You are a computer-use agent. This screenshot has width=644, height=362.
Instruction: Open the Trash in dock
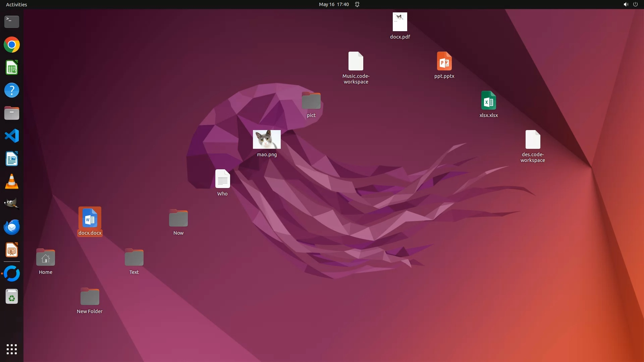12,297
